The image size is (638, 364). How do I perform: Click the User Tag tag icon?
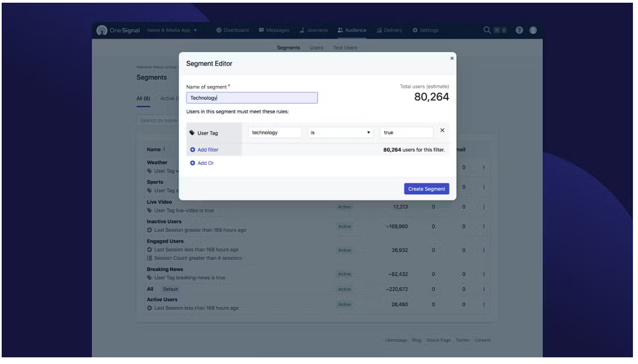(x=193, y=133)
